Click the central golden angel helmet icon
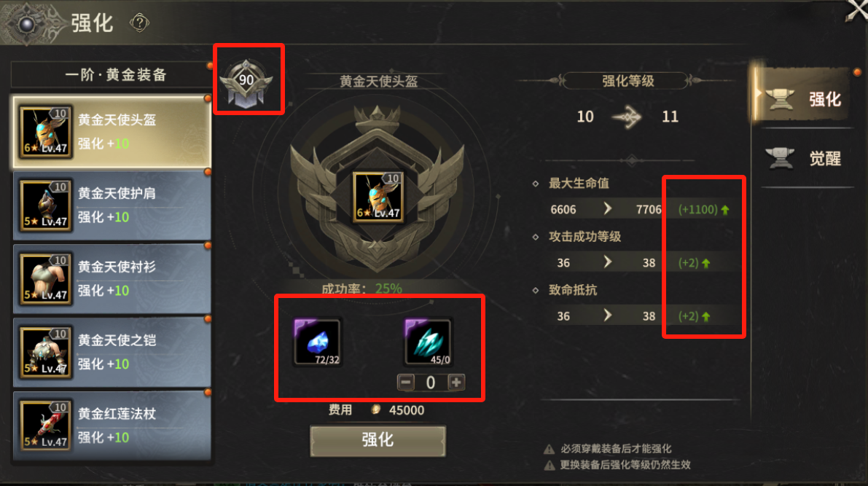868x486 pixels. pos(379,197)
